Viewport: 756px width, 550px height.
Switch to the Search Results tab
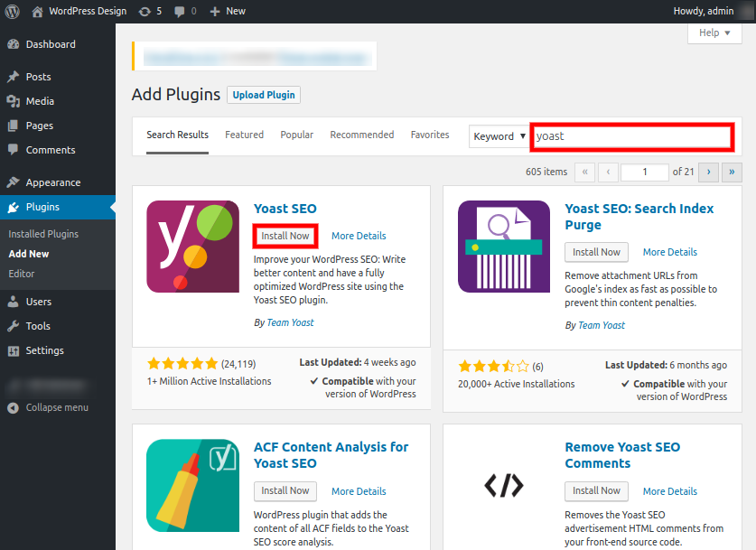[177, 135]
